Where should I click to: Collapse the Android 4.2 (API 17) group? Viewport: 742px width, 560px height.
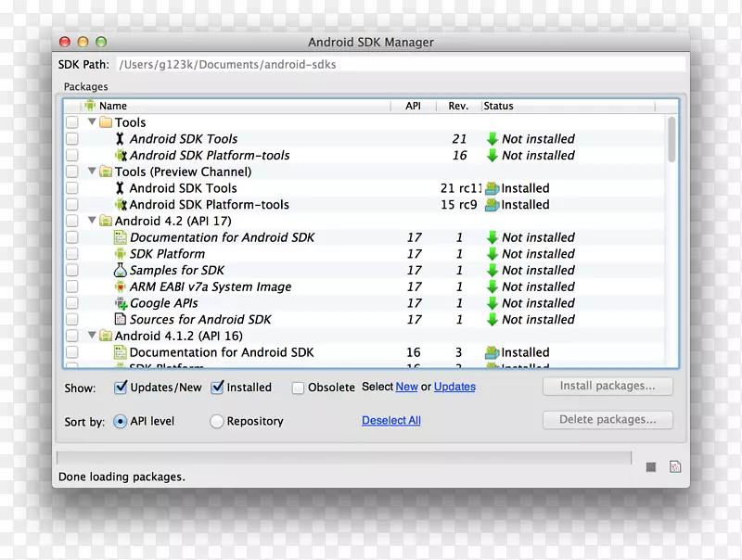pos(92,221)
